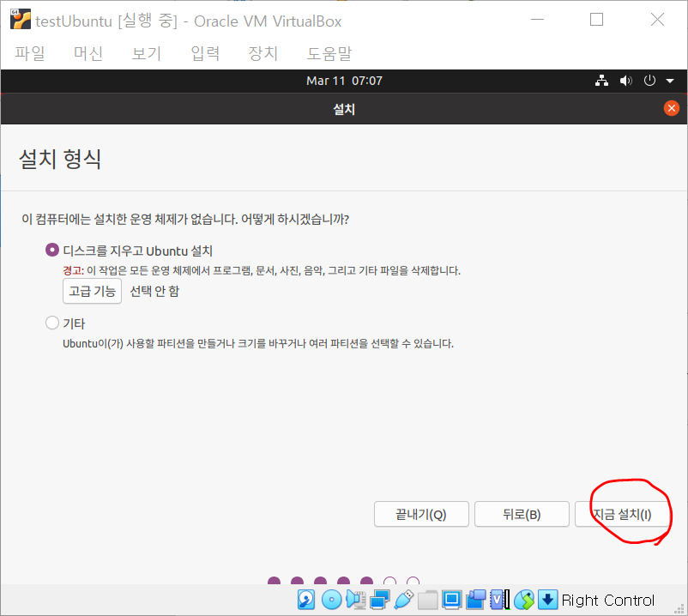Viewport: 688px width, 616px height.
Task: Click the Ubuntu power icon in top bar
Action: [x=649, y=81]
